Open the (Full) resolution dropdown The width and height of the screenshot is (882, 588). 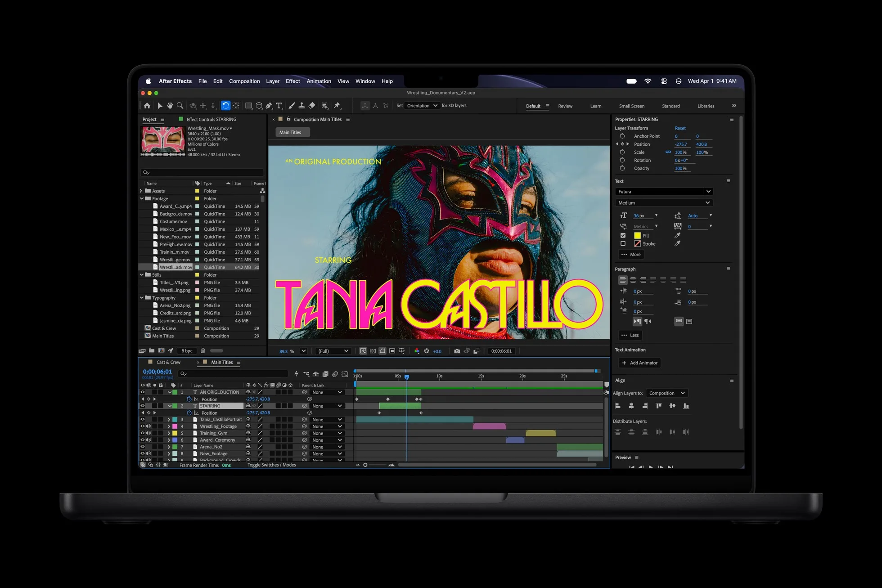point(333,351)
